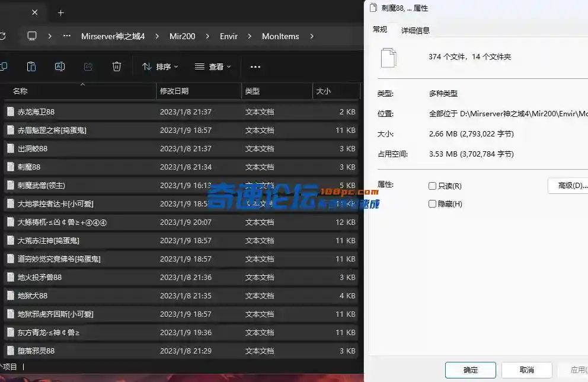
Task: Click the file icon of 大地掌控者达卡[小可爱]
Action: (x=11, y=203)
